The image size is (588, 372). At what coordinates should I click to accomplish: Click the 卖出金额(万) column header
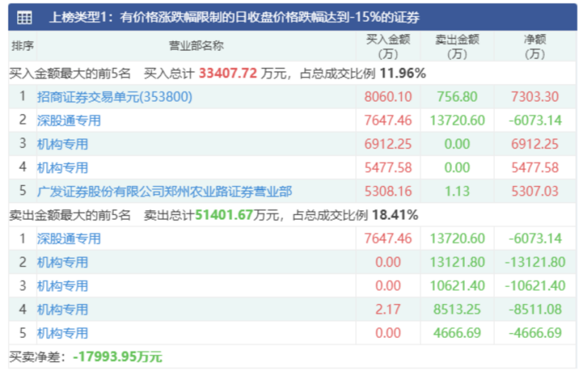(457, 47)
